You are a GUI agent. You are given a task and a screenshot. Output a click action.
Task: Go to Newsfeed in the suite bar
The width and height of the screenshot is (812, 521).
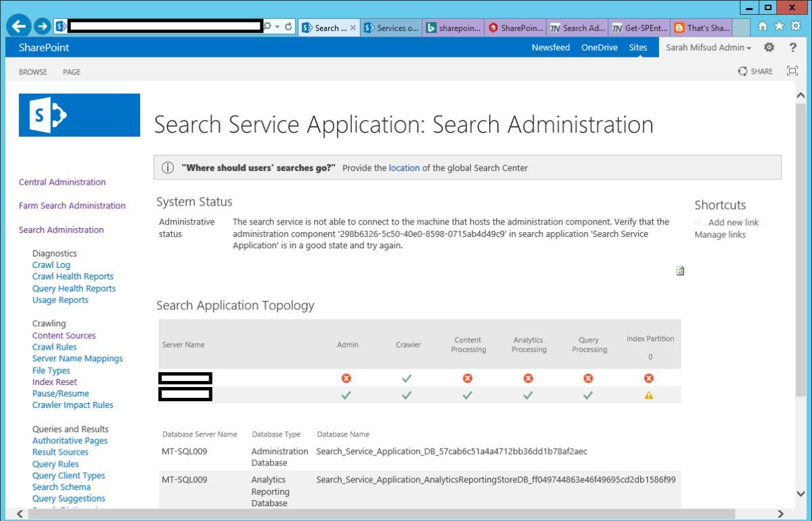[551, 47]
